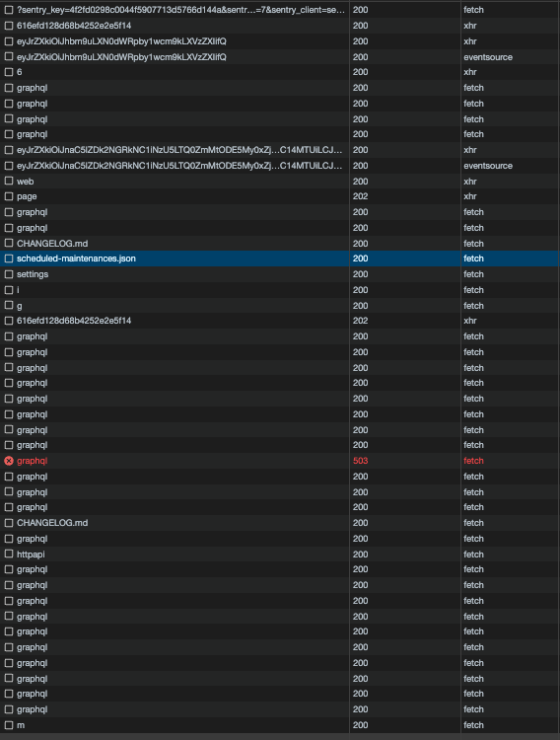560x740 pixels.
Task: Tick the checkbox of the page request
Action: click(9, 196)
